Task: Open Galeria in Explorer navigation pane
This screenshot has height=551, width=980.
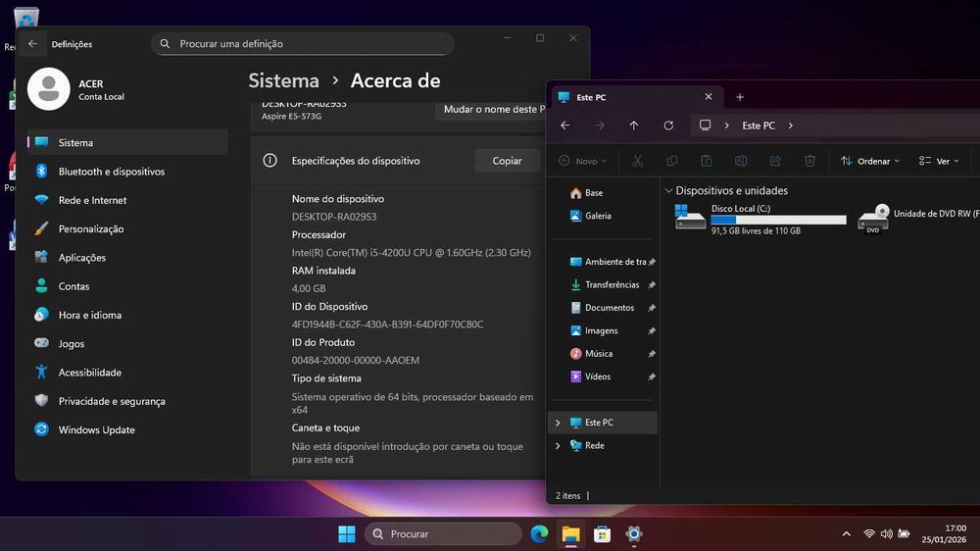Action: coord(604,216)
